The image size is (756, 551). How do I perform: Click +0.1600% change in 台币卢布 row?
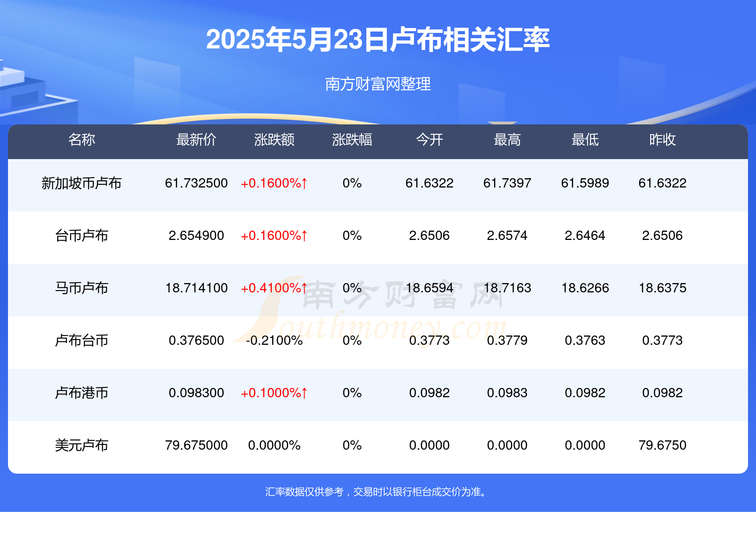tap(274, 236)
